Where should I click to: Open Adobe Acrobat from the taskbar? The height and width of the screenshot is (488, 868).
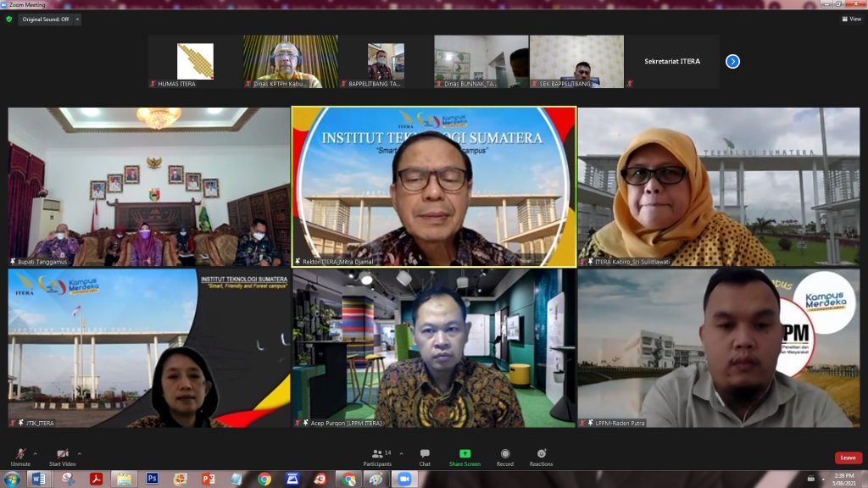pyautogui.click(x=97, y=480)
